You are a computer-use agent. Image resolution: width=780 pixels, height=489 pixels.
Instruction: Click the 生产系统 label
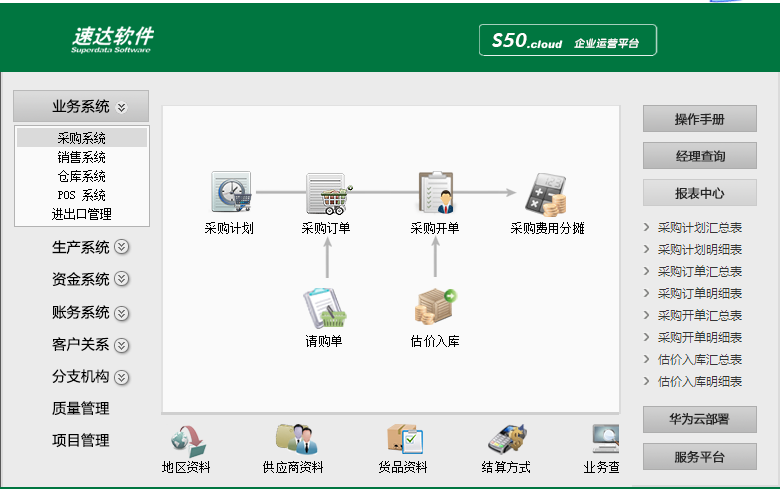click(81, 247)
